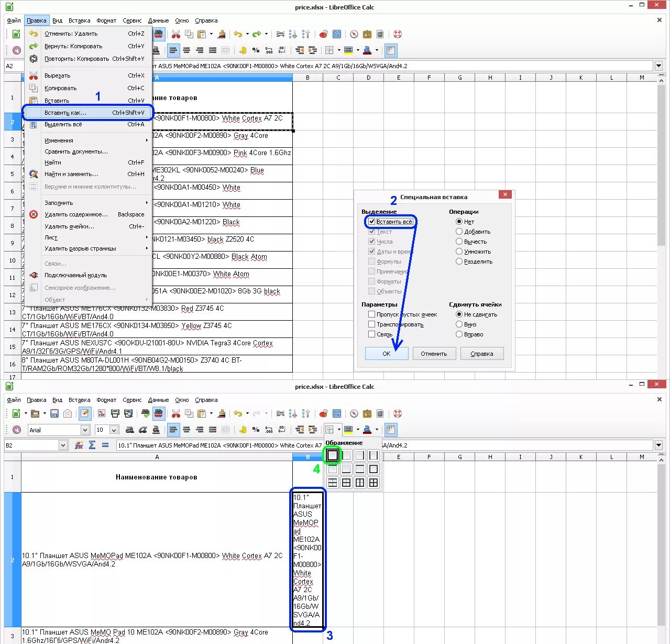Image resolution: width=670 pixels, height=644 pixels.
Task: Enable the Транспонировать checkbox
Action: click(371, 324)
